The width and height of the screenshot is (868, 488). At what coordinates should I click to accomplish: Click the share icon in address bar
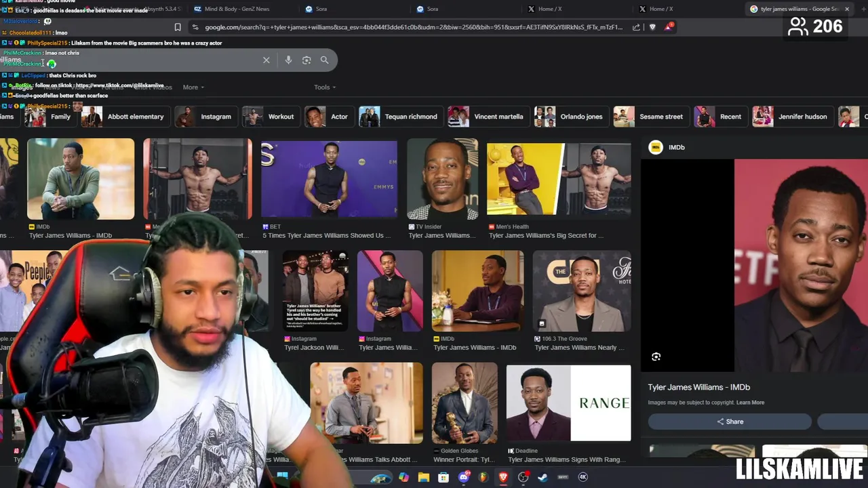pyautogui.click(x=636, y=27)
